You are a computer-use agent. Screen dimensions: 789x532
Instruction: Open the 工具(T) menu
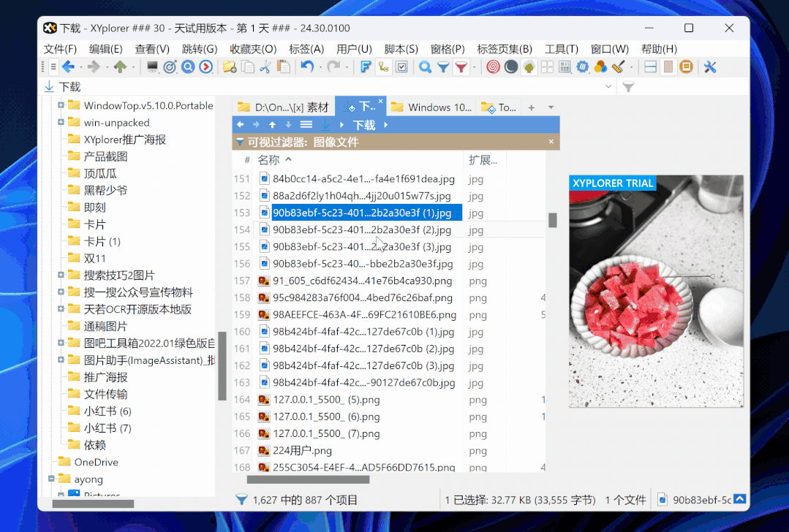tap(562, 49)
